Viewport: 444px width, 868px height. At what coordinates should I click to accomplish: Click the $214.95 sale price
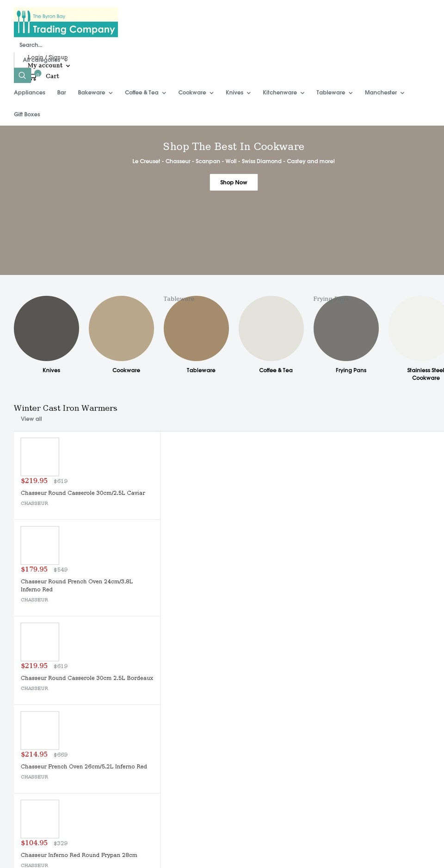point(34,755)
